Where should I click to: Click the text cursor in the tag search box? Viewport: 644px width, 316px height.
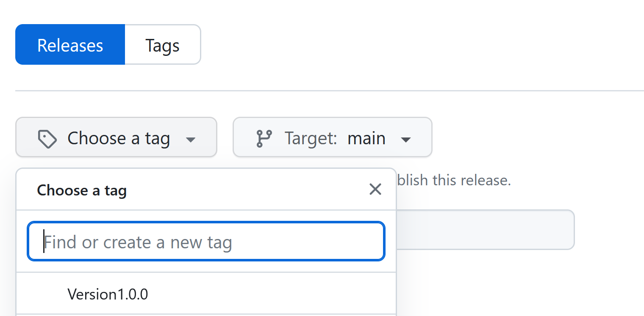click(x=44, y=242)
